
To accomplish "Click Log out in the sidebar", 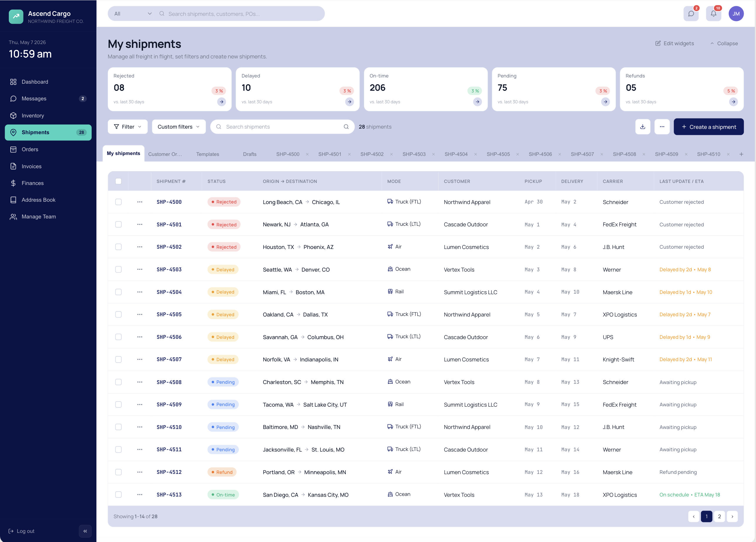I will pos(21,531).
